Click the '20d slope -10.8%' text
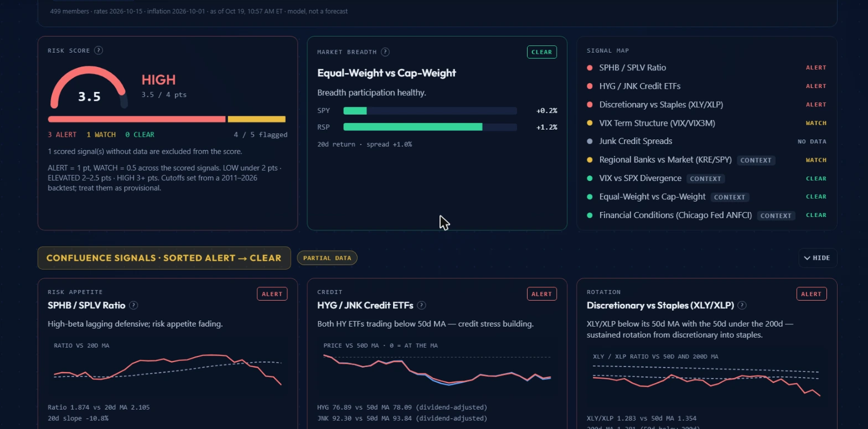This screenshot has height=429, width=868. pyautogui.click(x=78, y=418)
